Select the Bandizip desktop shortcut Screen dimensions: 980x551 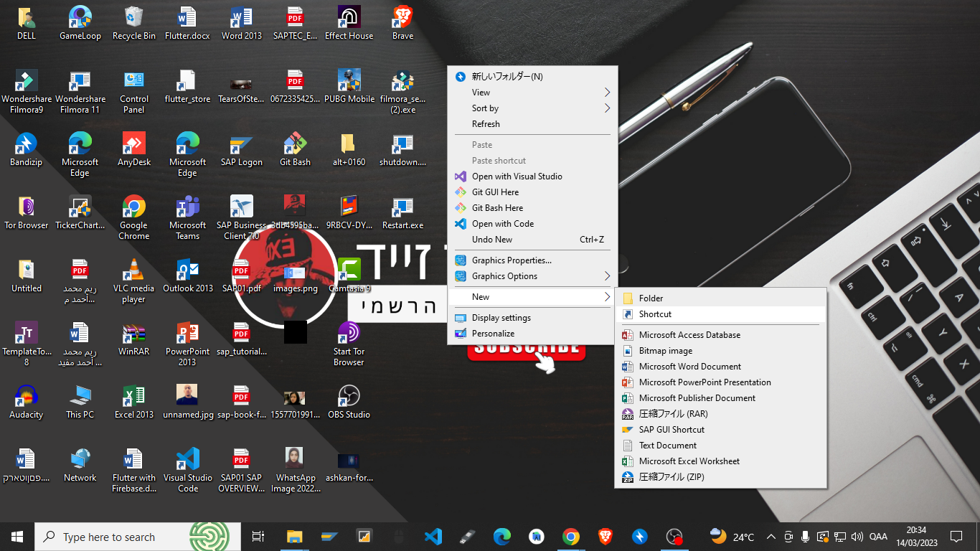(x=27, y=149)
